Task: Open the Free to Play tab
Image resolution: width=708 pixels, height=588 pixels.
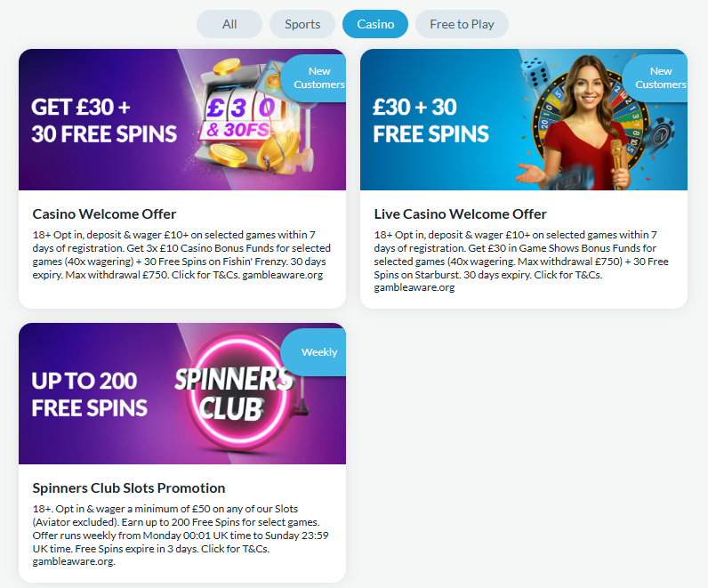Action: [462, 24]
